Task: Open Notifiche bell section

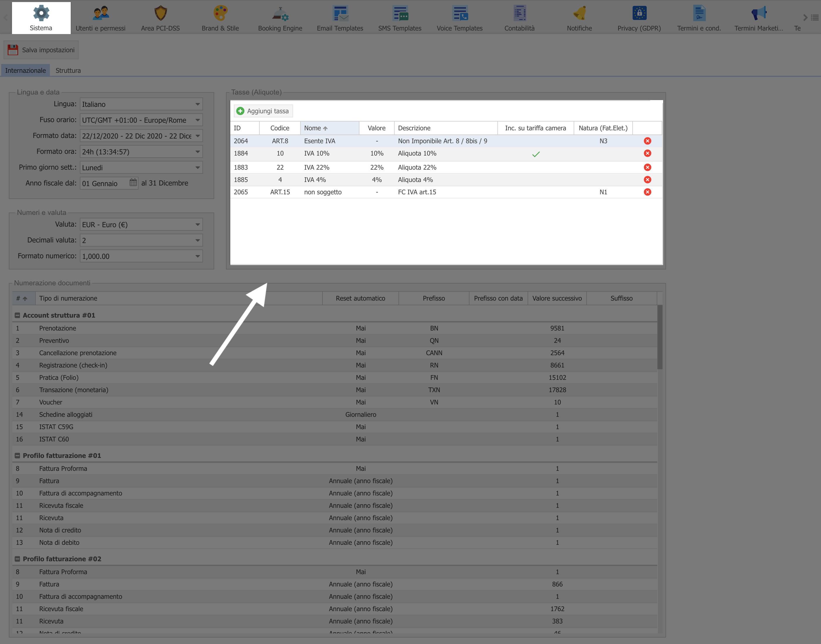Action: tap(580, 18)
